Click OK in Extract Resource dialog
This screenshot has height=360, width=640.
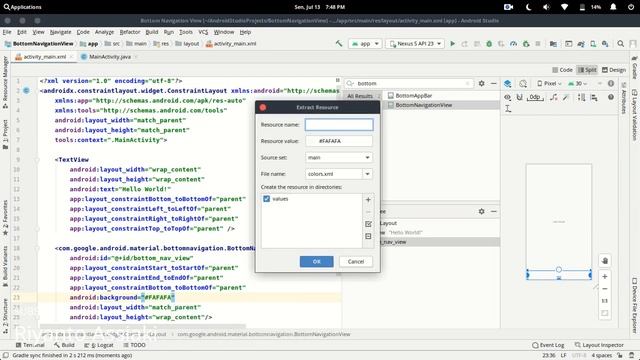pyautogui.click(x=316, y=262)
